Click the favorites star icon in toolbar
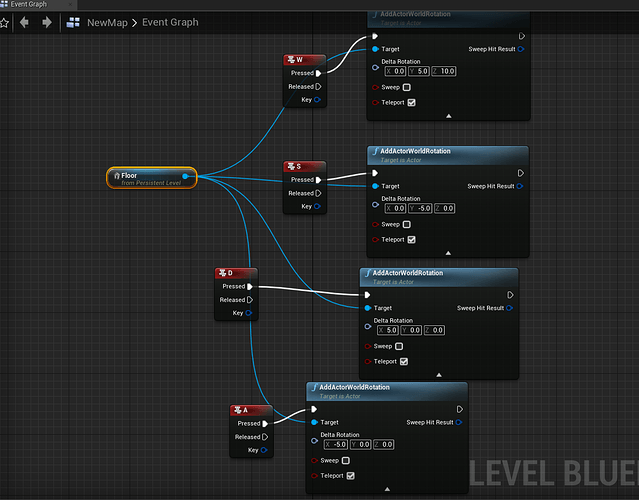 pos(4,23)
